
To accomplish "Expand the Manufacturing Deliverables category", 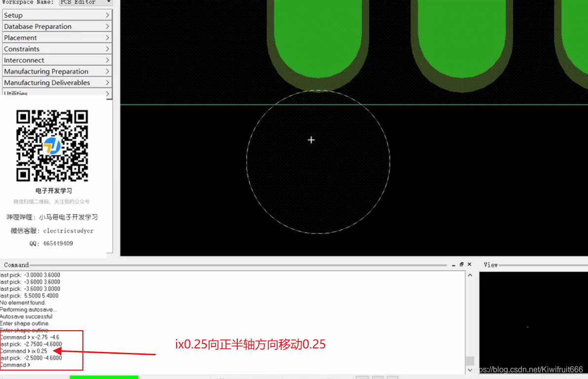I will pyautogui.click(x=57, y=82).
